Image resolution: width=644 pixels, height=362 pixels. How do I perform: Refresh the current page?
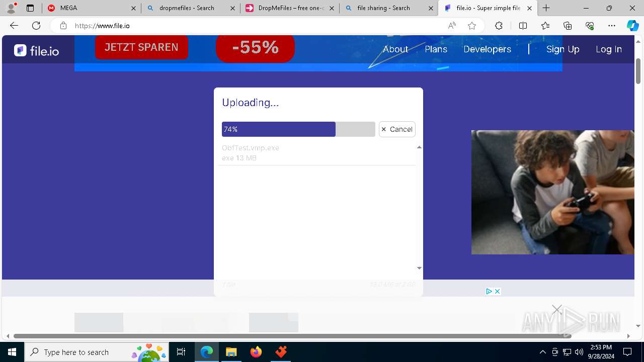(x=36, y=26)
